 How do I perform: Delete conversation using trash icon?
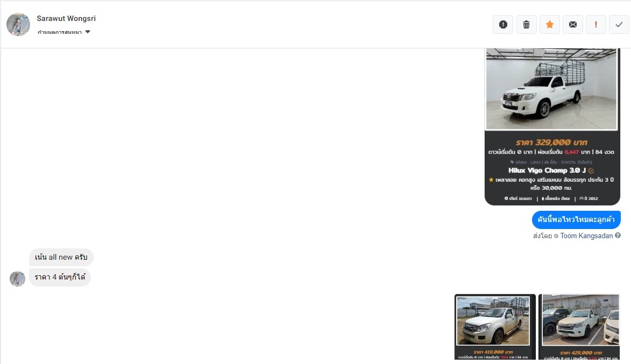pyautogui.click(x=526, y=25)
